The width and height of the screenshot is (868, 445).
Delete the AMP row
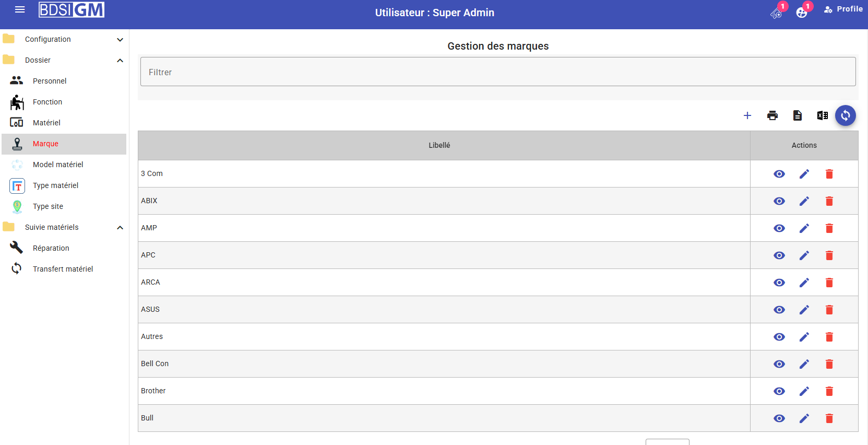(x=829, y=228)
